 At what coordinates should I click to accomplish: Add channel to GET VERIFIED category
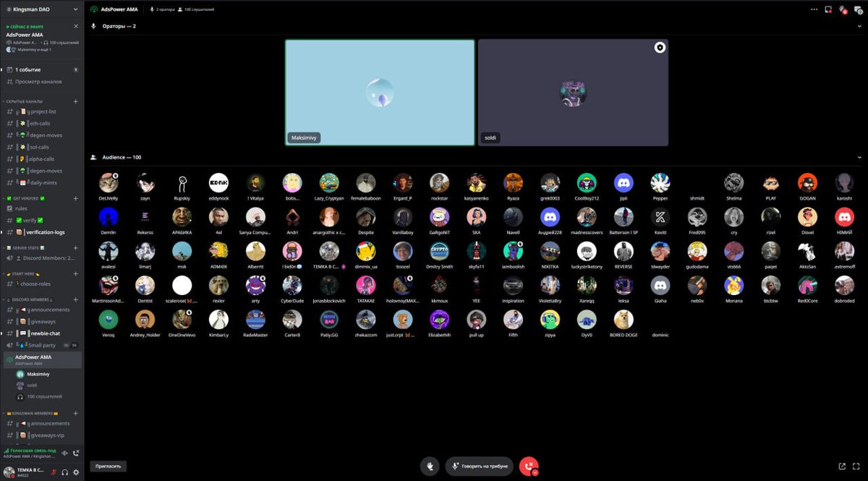tap(76, 198)
